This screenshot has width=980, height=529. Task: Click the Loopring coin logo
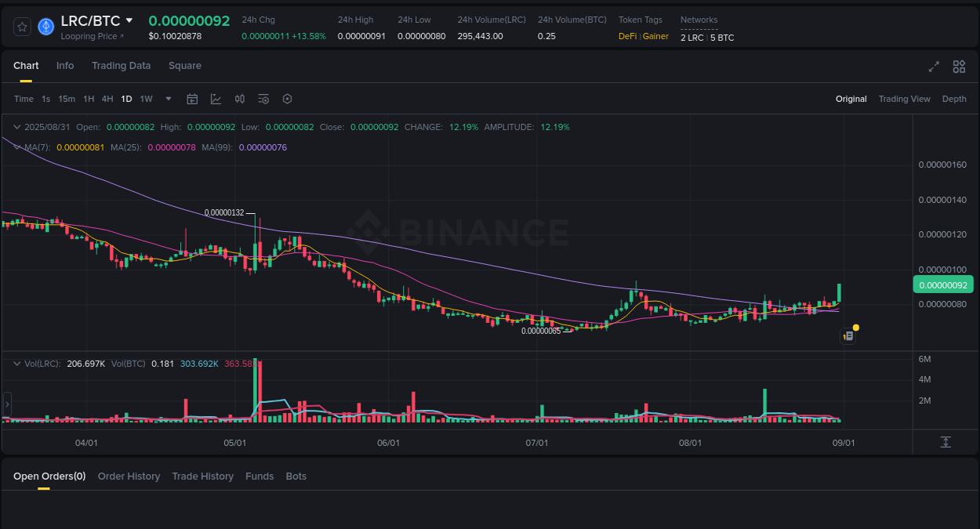[45, 26]
